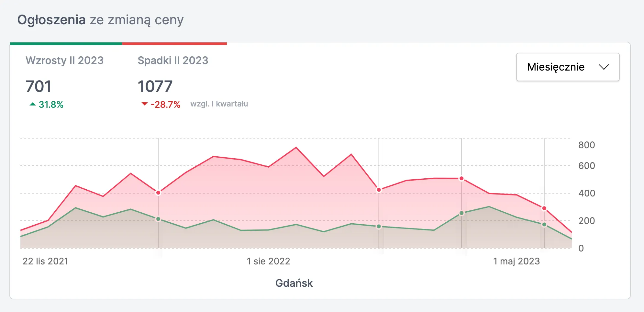644x312 pixels.
Task: Click the last green data point near 1 maj 2023
Action: coord(544,224)
